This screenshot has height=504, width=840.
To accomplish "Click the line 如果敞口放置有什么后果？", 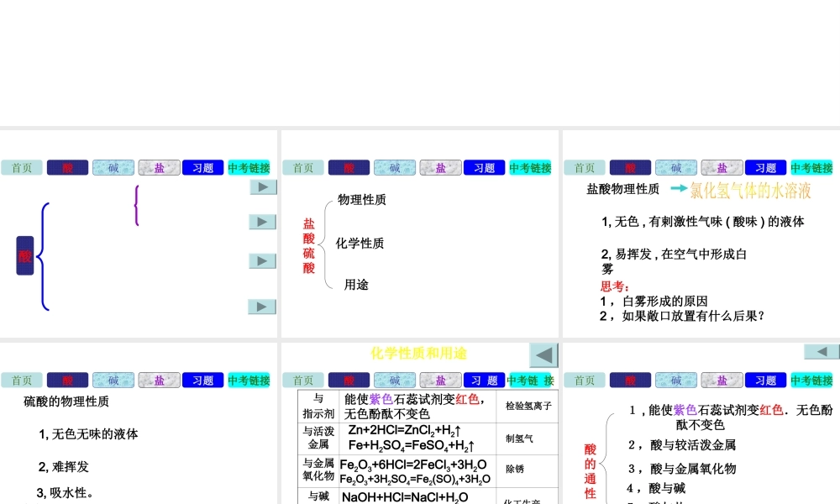I will tap(693, 316).
